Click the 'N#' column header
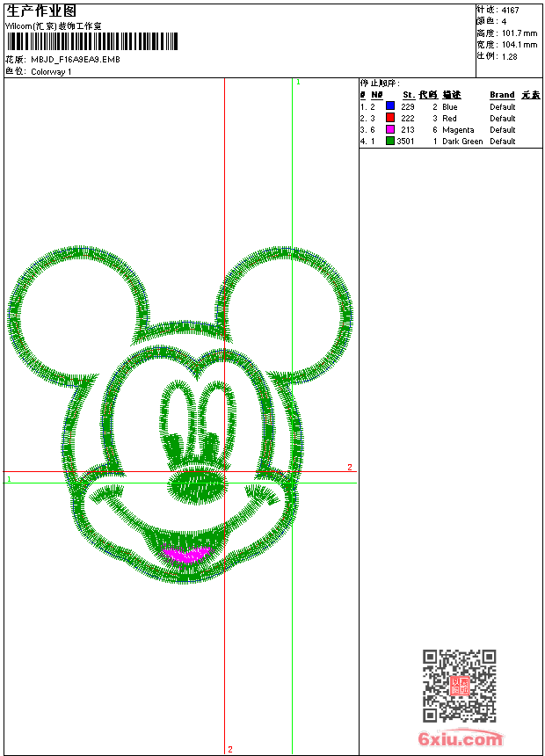545x756 pixels. click(x=377, y=95)
